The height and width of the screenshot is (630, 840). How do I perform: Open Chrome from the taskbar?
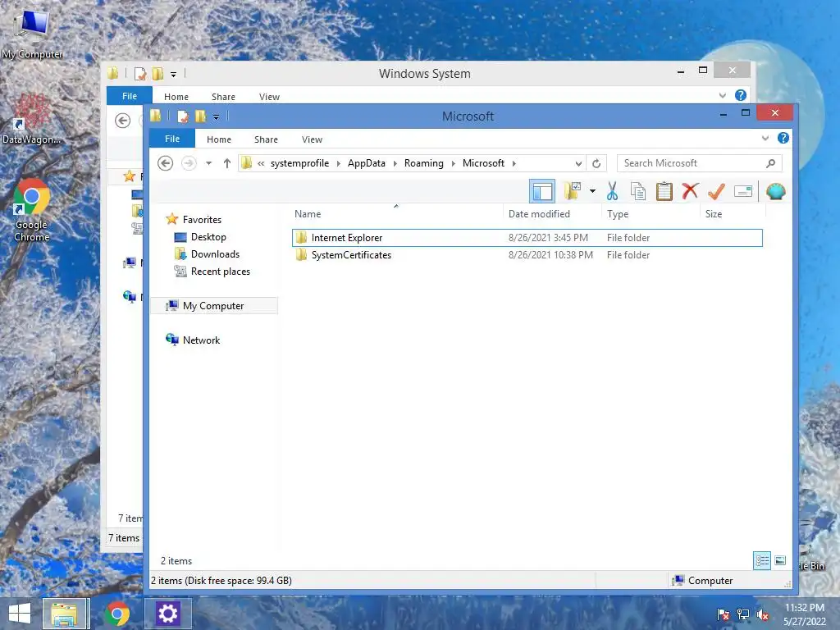(x=117, y=614)
